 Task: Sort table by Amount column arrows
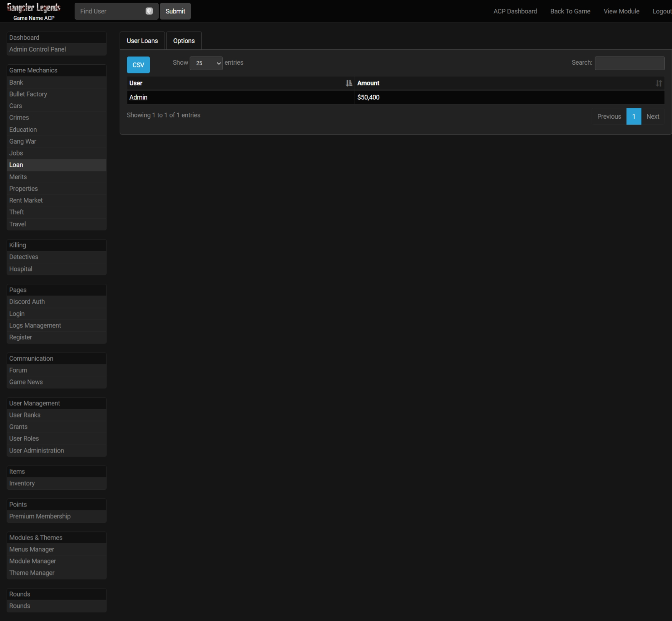[x=659, y=83]
